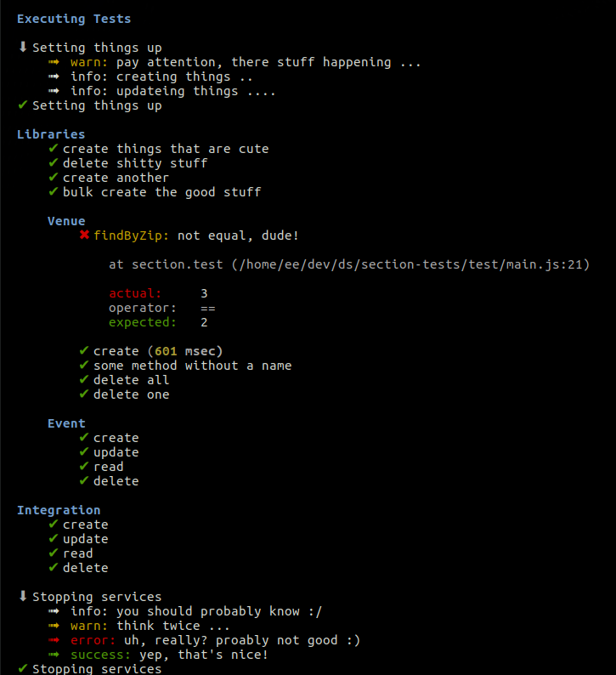Click the Venue section heading

66,221
